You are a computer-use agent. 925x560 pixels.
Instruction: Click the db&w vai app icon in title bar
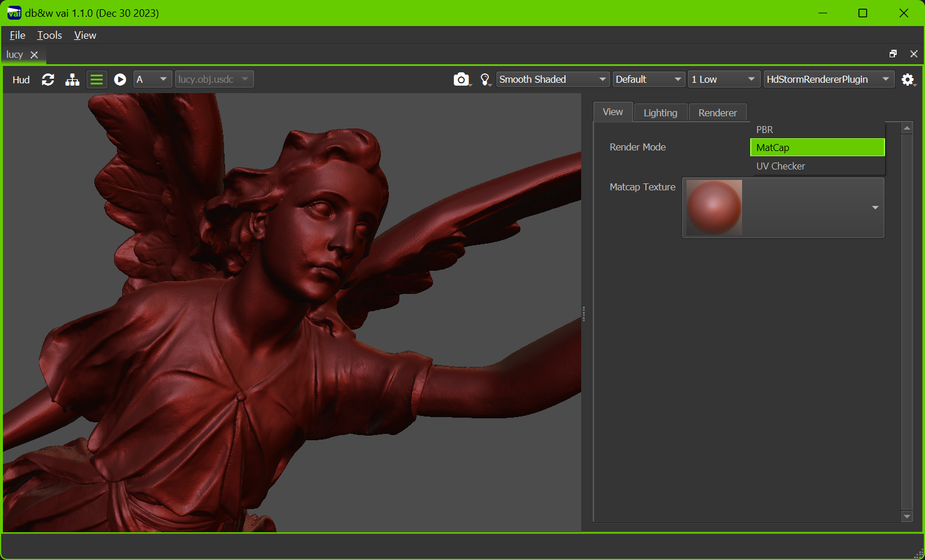point(14,13)
